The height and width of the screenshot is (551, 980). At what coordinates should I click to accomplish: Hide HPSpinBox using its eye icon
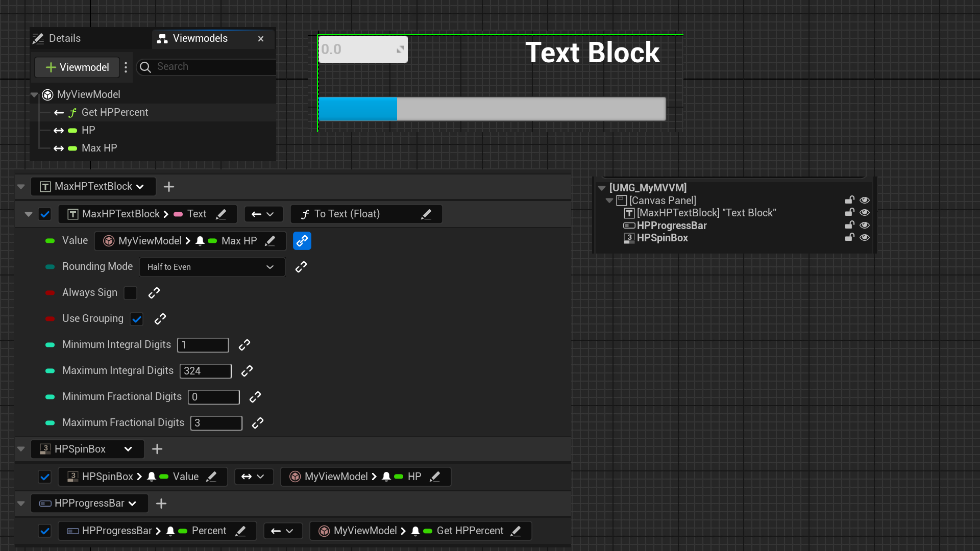(x=864, y=238)
